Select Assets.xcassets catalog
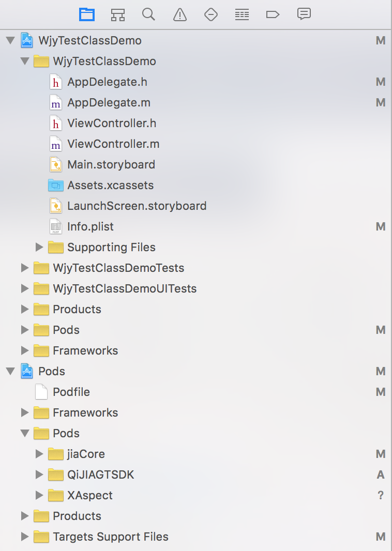The image size is (392, 551). (110, 185)
